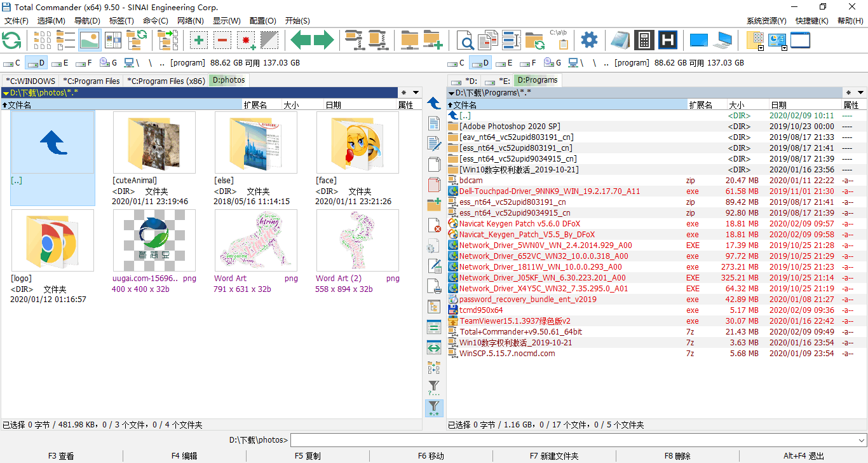Go up using middle bar blue arrow
868x463 pixels.
[x=434, y=103]
